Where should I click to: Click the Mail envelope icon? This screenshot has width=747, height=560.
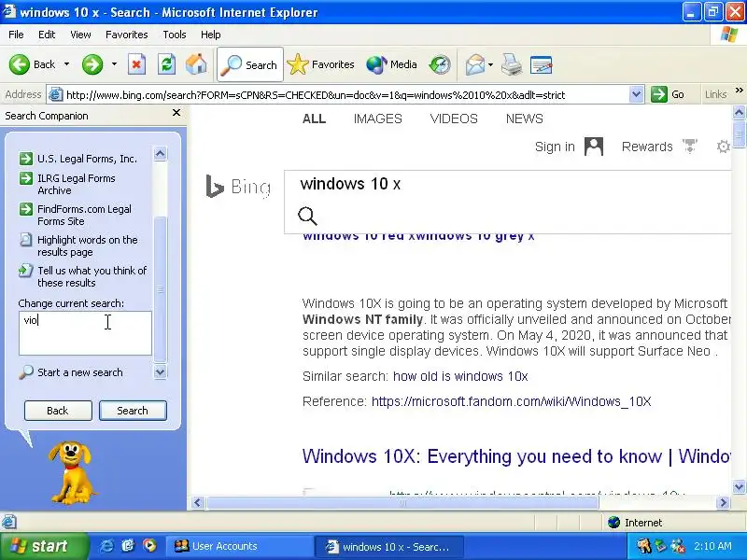tap(474, 64)
